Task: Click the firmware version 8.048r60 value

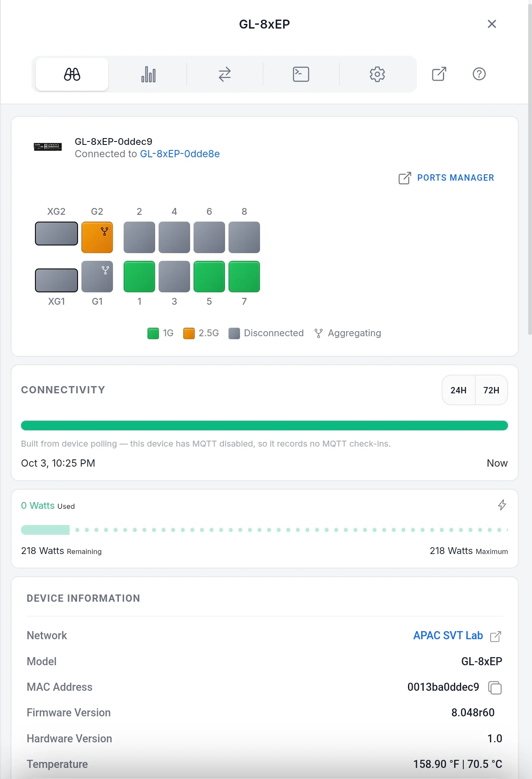Action: pos(473,713)
